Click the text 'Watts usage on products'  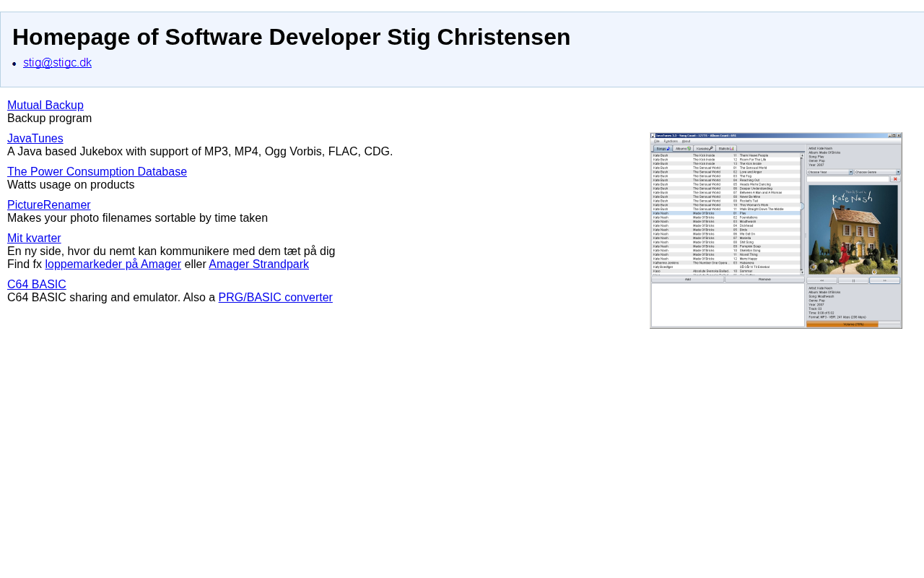coord(71,185)
